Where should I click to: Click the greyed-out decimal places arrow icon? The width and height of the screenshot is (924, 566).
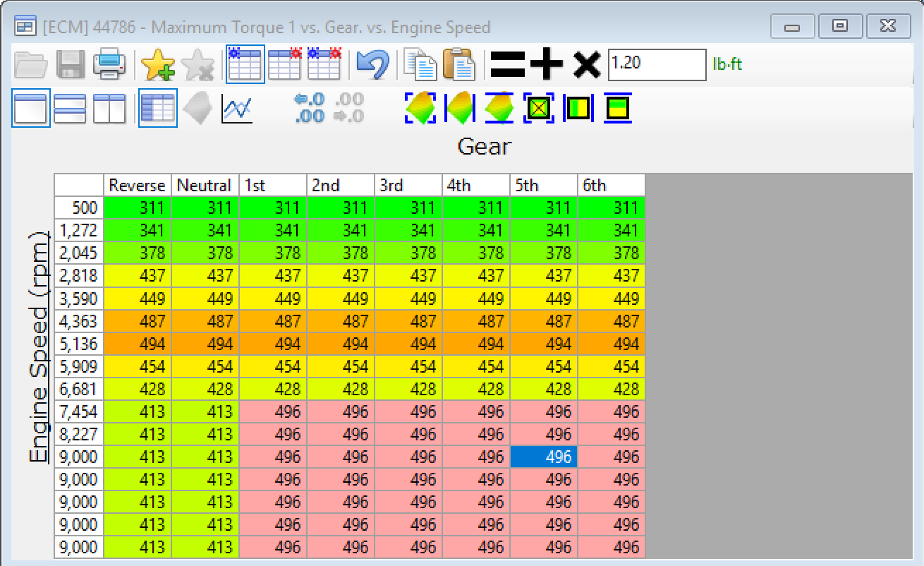[x=348, y=108]
